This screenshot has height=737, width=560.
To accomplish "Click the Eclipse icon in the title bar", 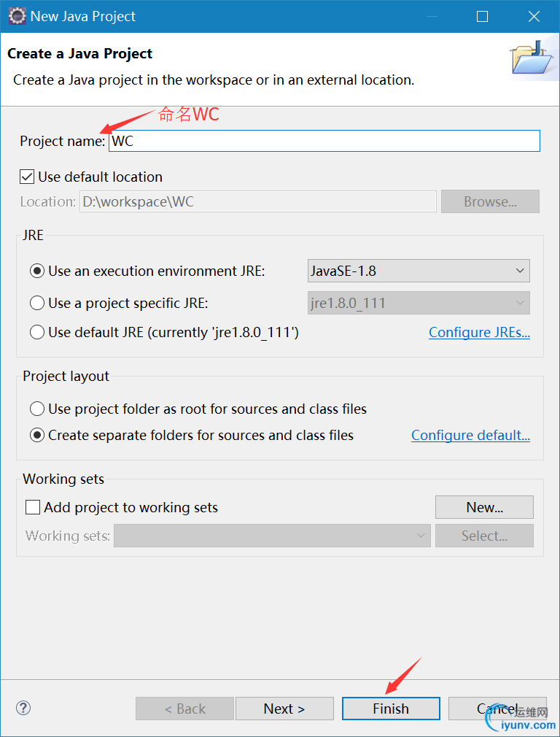I will pyautogui.click(x=17, y=16).
